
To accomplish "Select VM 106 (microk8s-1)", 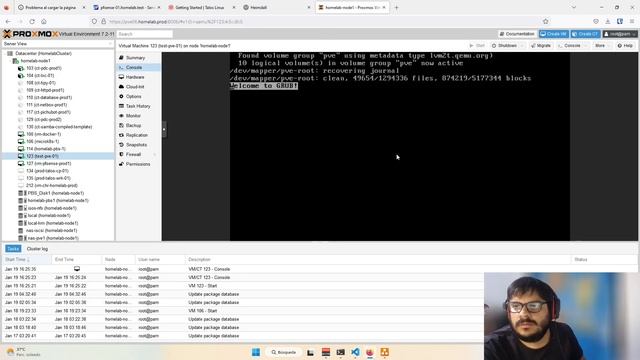I will pos(42,142).
